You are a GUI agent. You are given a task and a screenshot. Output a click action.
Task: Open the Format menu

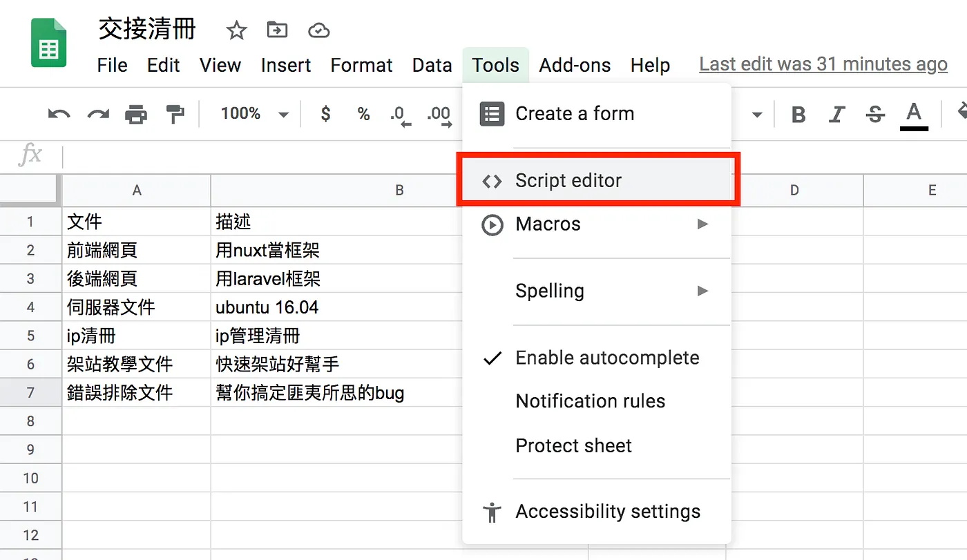tap(361, 65)
